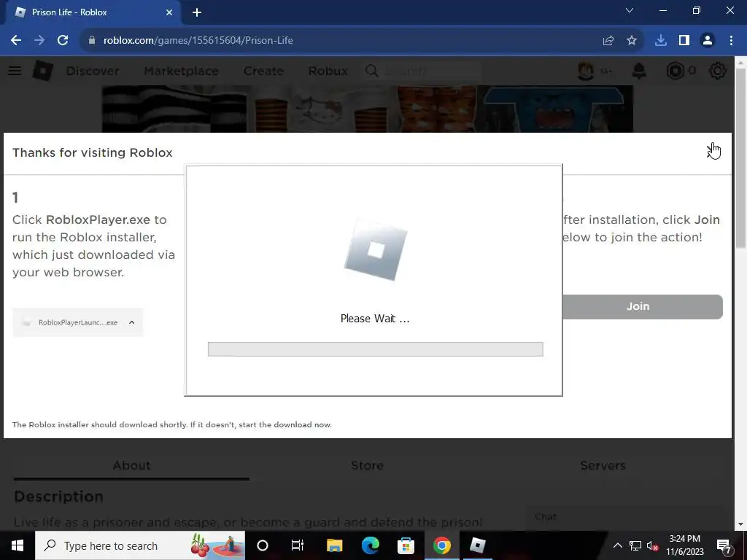Viewport: 747px width, 560px height.
Task: Click the Roblox logo in the installer window
Action: pyautogui.click(x=376, y=250)
